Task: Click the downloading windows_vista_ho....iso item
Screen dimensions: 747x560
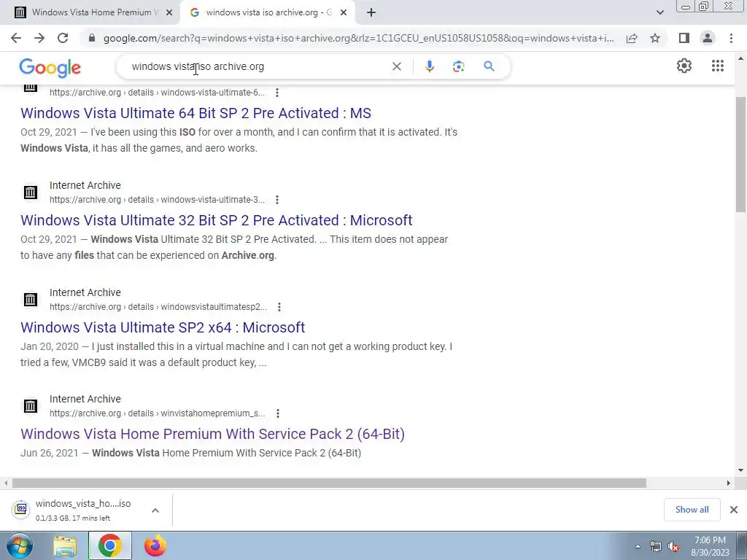Action: (x=83, y=510)
